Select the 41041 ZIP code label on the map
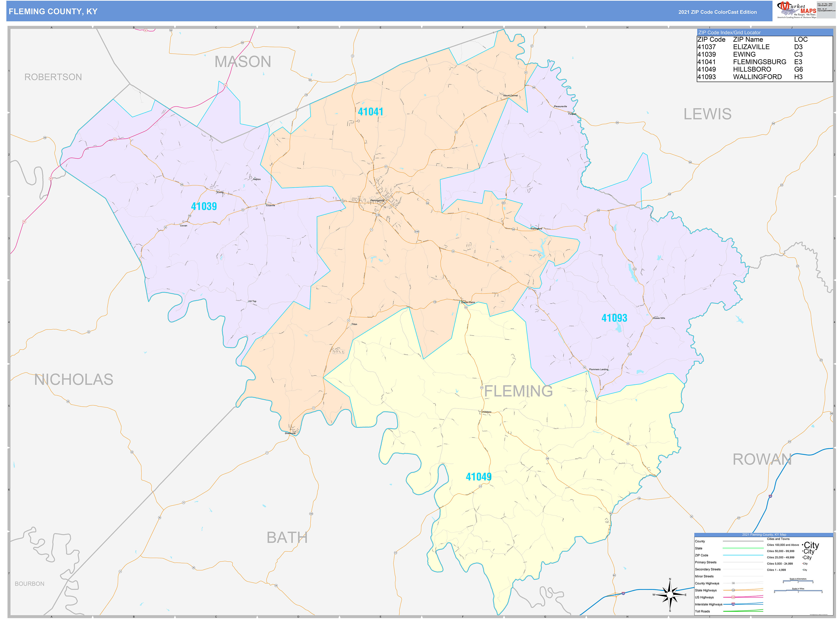 coord(370,111)
